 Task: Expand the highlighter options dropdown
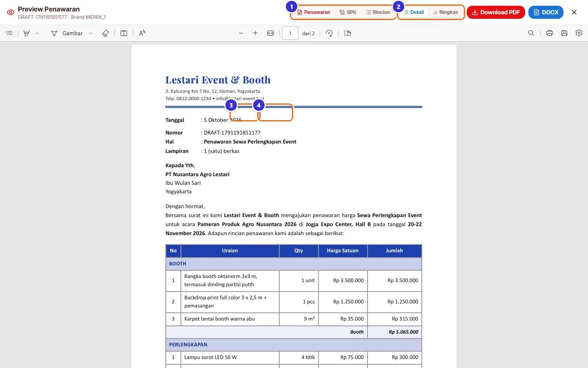(x=37, y=33)
